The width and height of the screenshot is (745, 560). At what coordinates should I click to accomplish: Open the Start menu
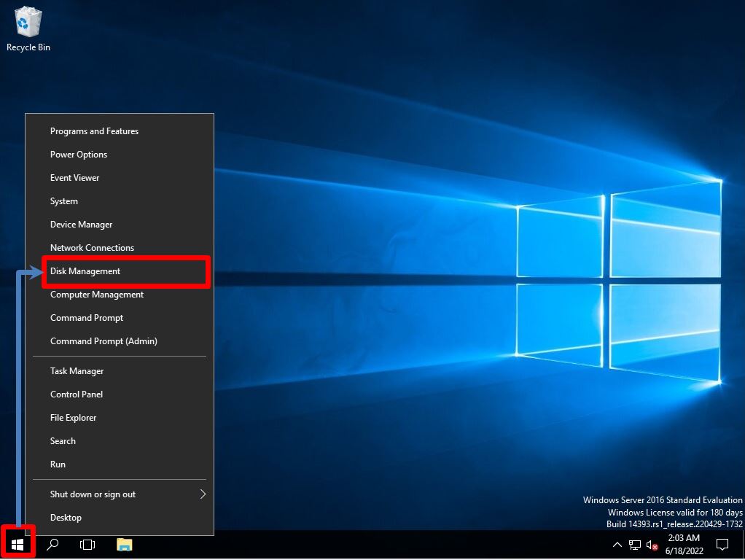click(17, 542)
